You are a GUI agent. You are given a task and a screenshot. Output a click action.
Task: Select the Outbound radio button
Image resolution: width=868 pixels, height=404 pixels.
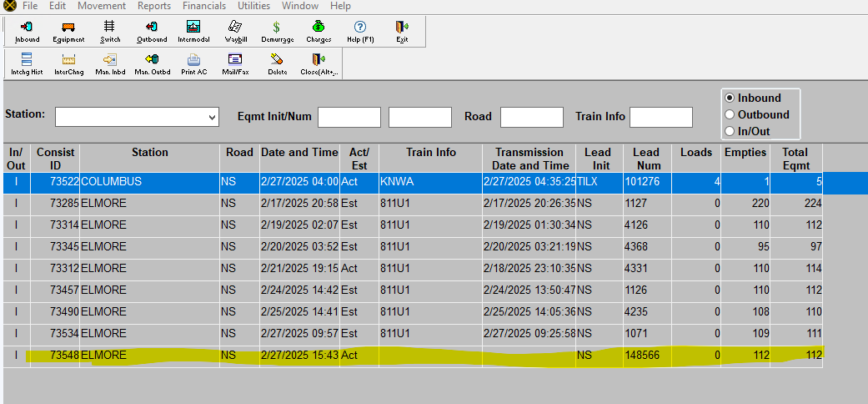[730, 114]
